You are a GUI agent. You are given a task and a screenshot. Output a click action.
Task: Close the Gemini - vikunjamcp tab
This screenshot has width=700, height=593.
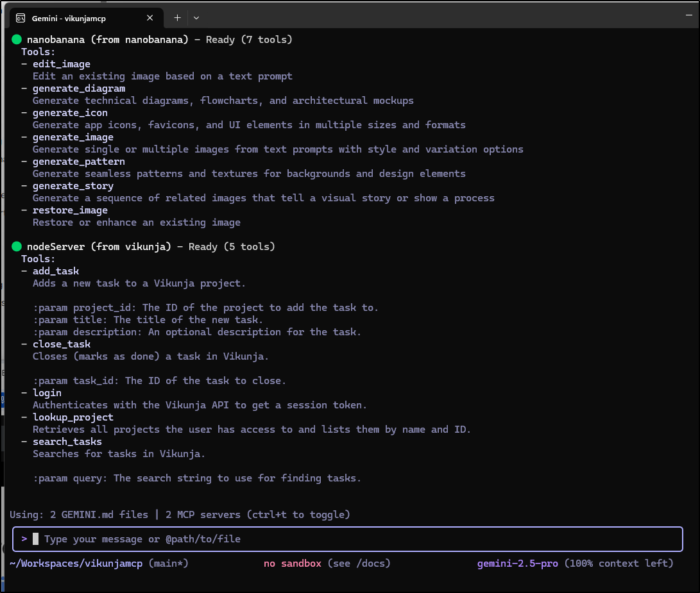151,18
